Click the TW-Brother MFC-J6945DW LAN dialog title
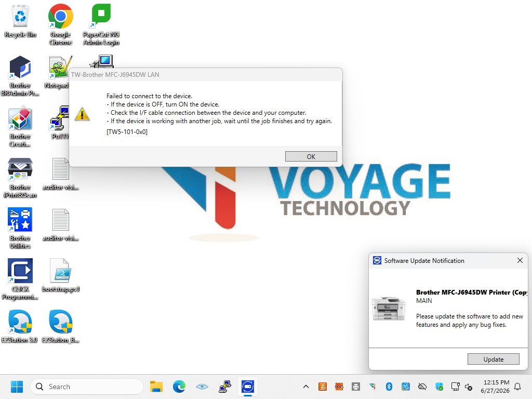Screen dimensions: 532x399 tap(115, 75)
